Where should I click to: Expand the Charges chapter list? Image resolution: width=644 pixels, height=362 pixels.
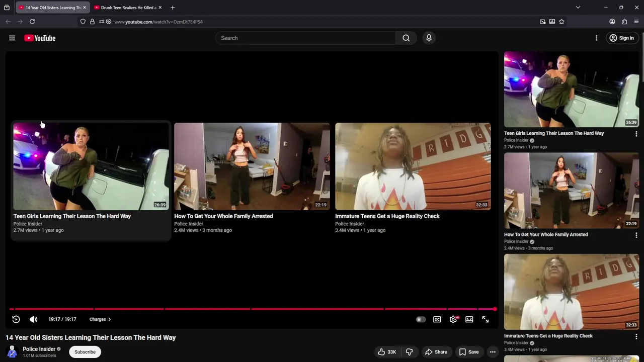coord(100,319)
